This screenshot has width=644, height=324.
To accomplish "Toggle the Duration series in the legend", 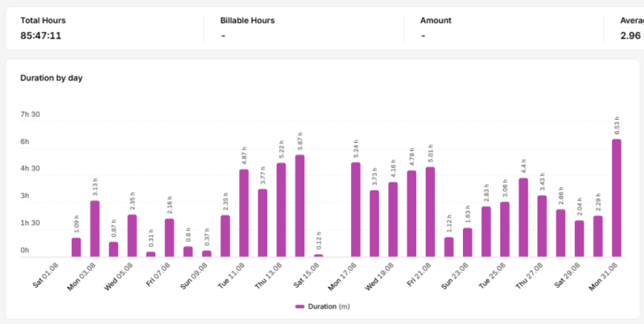I will 323,306.
